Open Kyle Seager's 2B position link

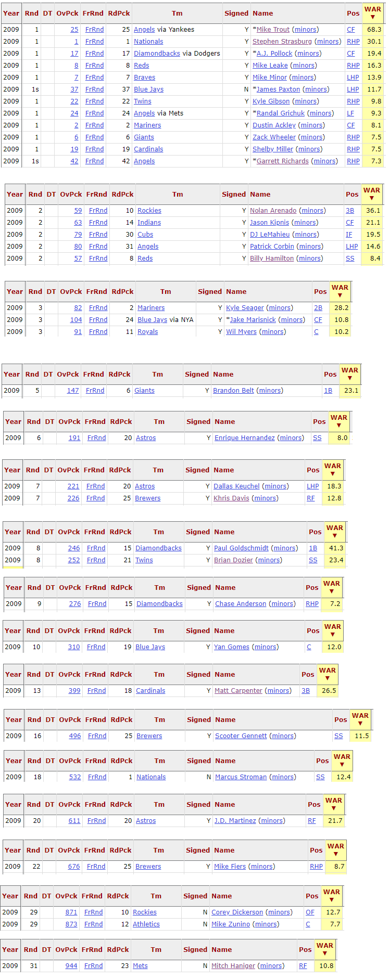tap(318, 308)
